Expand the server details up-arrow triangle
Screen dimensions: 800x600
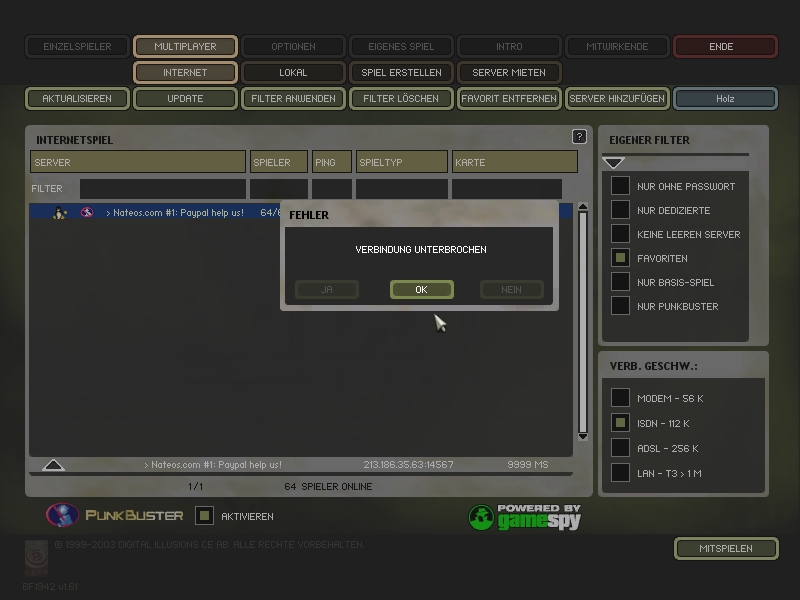[x=54, y=465]
